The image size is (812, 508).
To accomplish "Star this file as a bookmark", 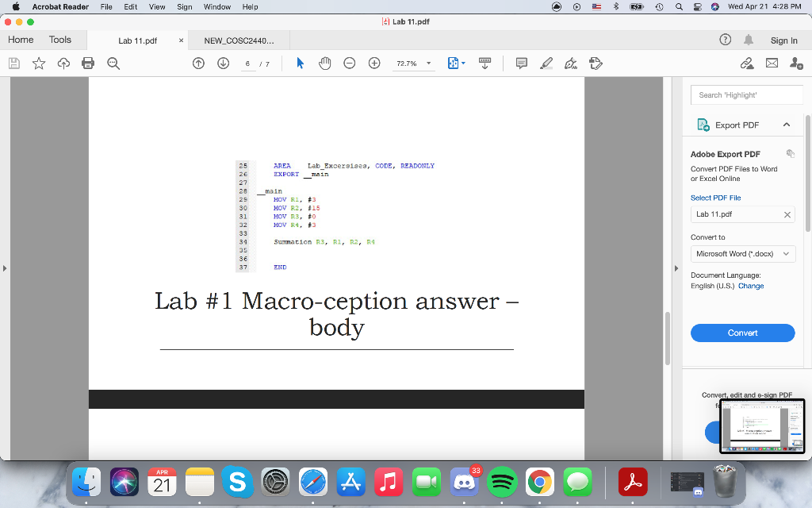I will pyautogui.click(x=39, y=63).
